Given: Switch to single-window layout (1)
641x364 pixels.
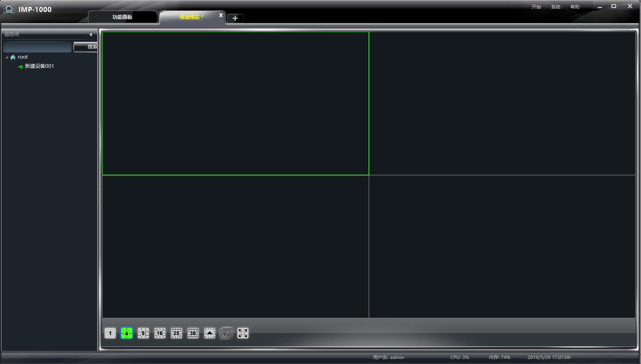Looking at the screenshot, I should (x=110, y=333).
